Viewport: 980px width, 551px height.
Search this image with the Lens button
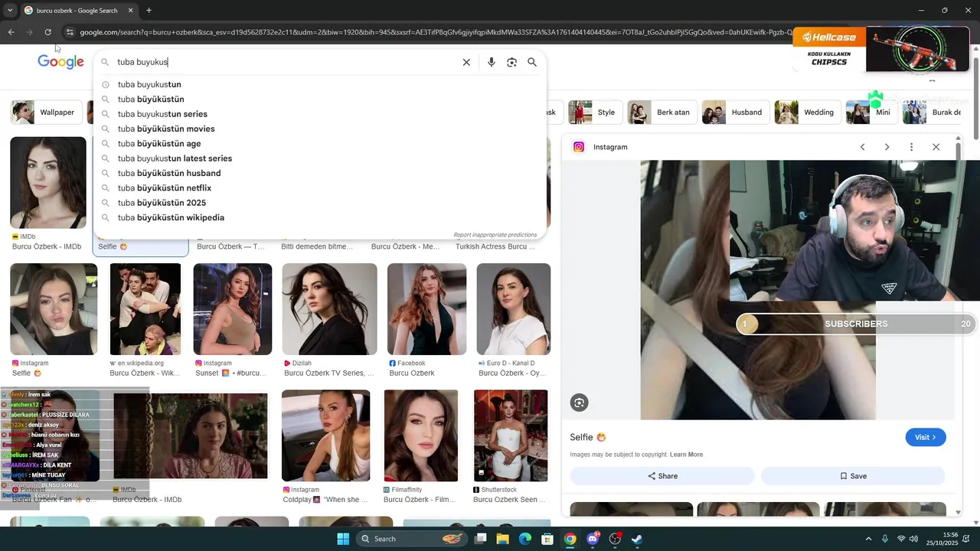click(580, 403)
